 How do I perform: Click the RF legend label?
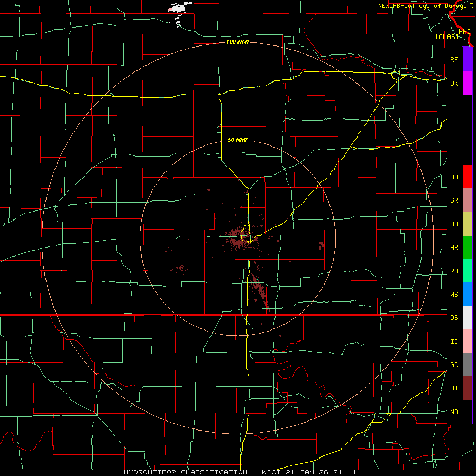(454, 59)
